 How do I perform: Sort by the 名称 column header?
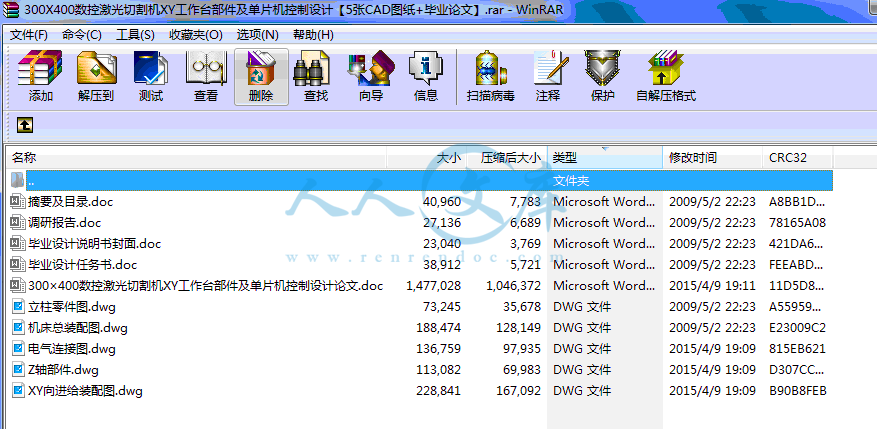tap(196, 158)
